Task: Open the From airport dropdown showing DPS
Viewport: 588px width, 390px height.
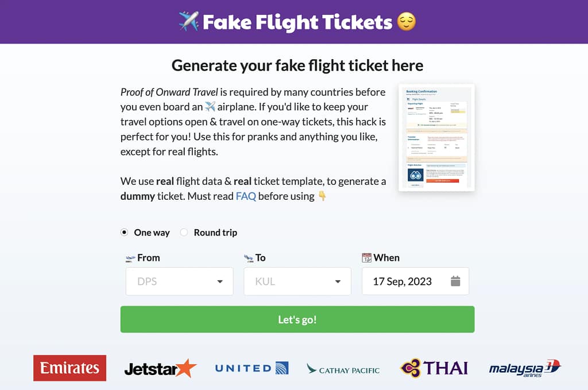Action: click(179, 281)
